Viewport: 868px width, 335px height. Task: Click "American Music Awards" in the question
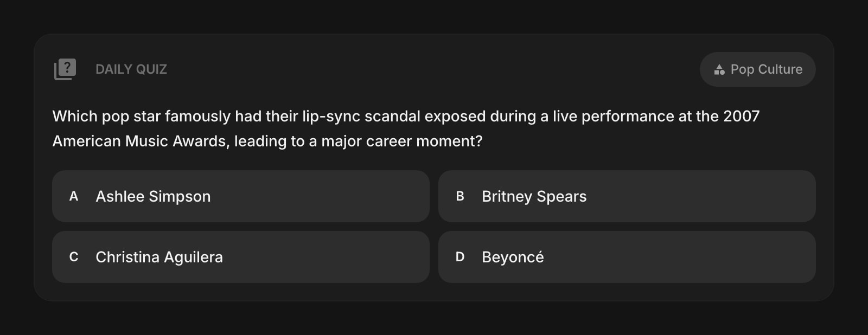click(141, 141)
